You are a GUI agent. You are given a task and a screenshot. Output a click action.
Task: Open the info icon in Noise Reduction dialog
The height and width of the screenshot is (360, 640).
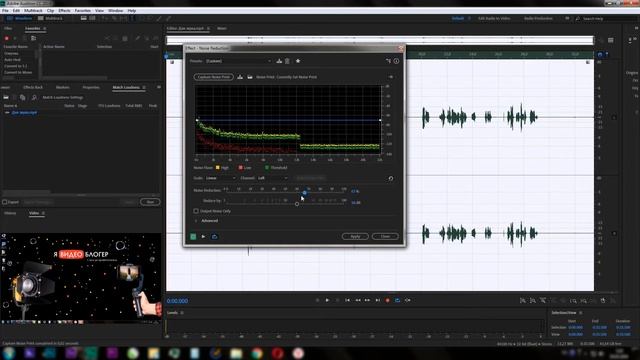click(x=396, y=61)
